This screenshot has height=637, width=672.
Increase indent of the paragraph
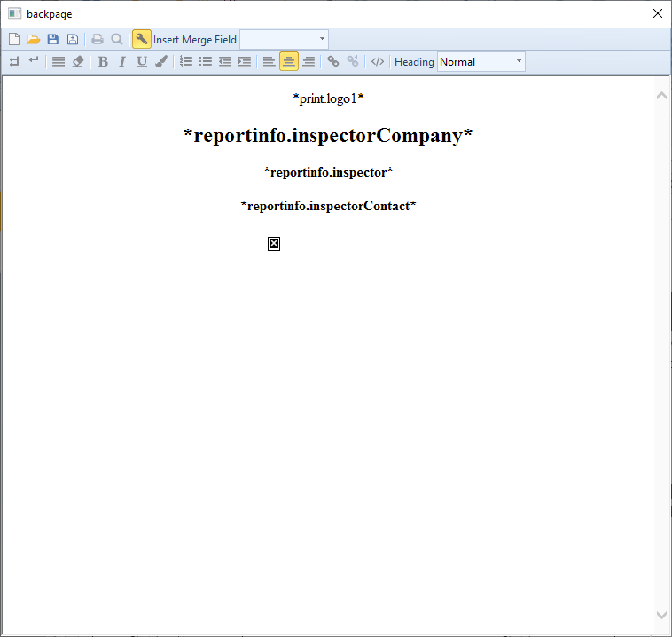[245, 61]
